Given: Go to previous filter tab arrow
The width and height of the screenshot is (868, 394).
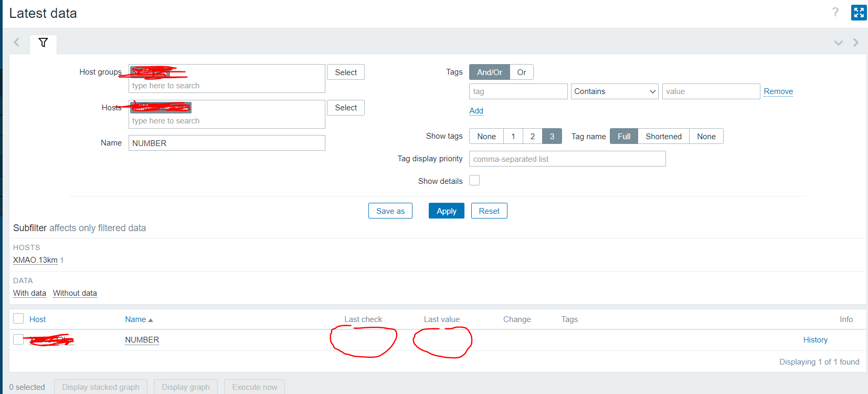Looking at the screenshot, I should coord(16,43).
